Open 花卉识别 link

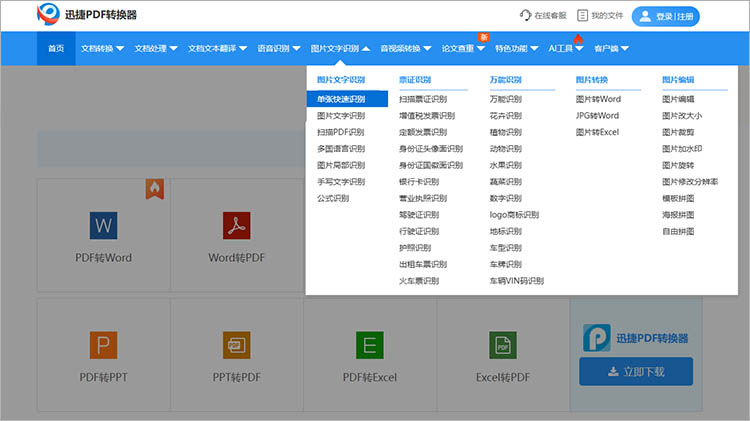506,116
